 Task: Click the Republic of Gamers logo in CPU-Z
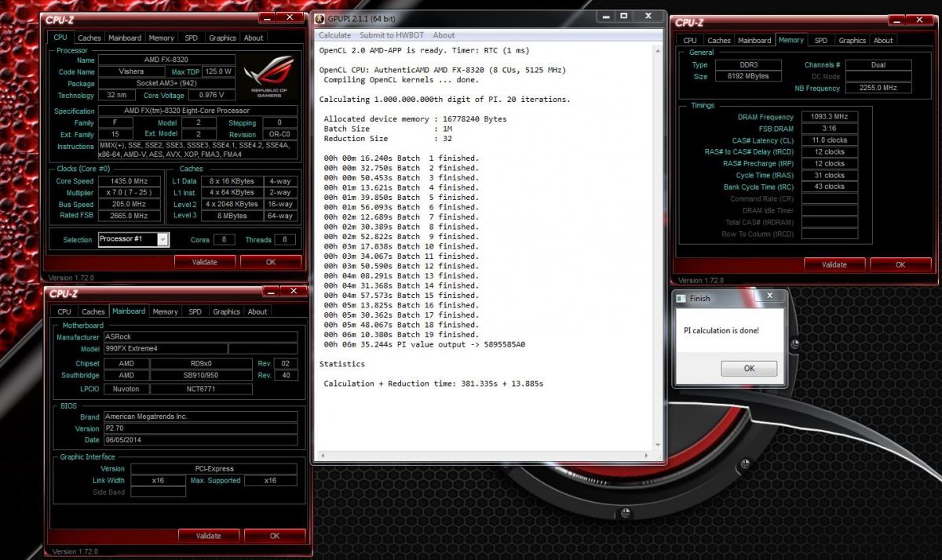(268, 77)
